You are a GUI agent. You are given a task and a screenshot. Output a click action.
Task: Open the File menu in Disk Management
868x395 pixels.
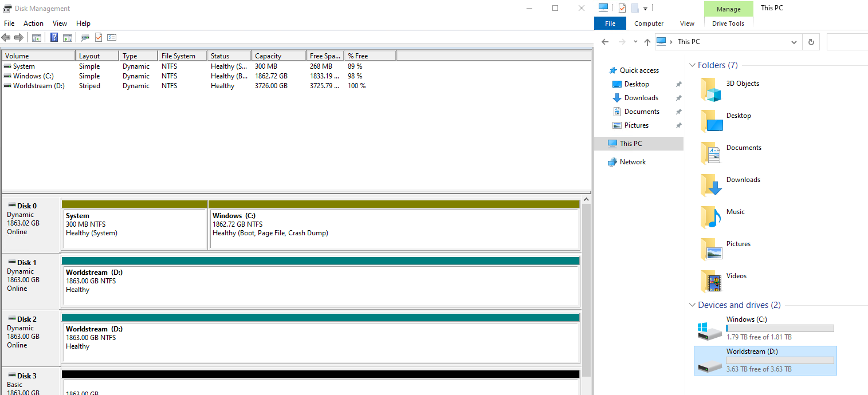click(x=9, y=23)
